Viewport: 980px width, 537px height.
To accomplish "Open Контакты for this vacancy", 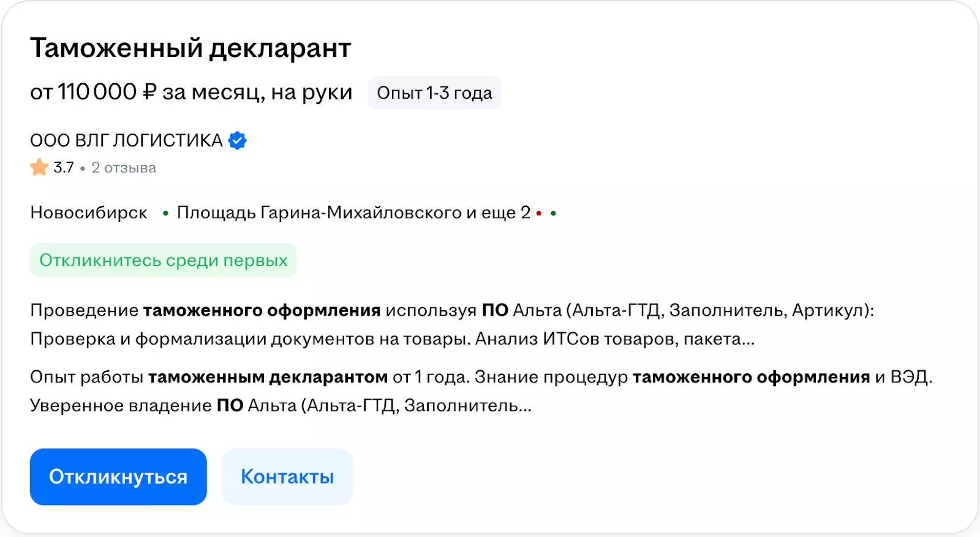I will 287,477.
